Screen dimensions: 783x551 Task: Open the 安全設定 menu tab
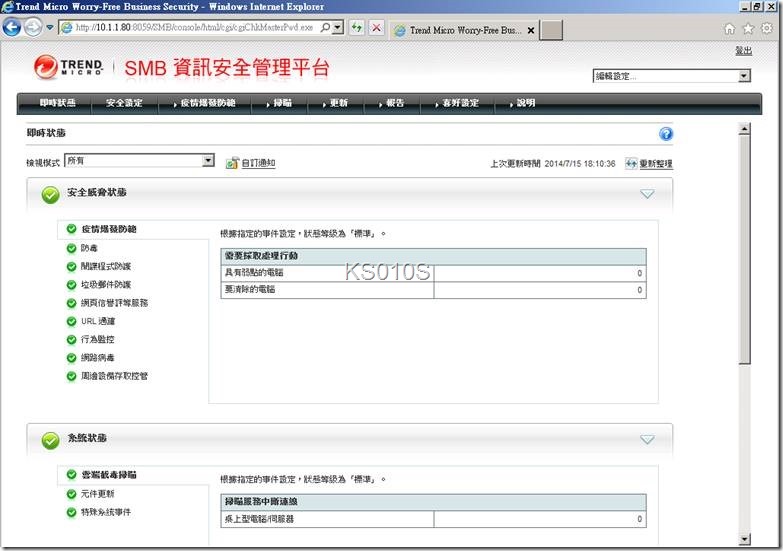pos(124,103)
